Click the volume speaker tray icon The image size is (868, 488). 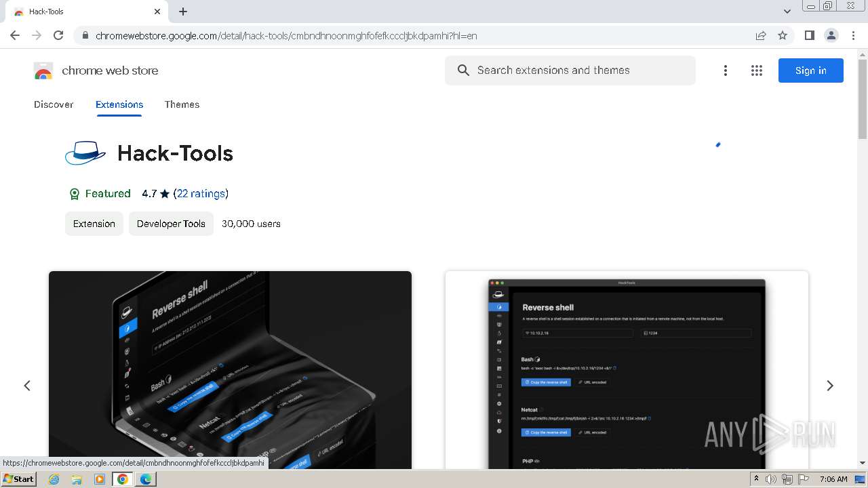(x=771, y=479)
